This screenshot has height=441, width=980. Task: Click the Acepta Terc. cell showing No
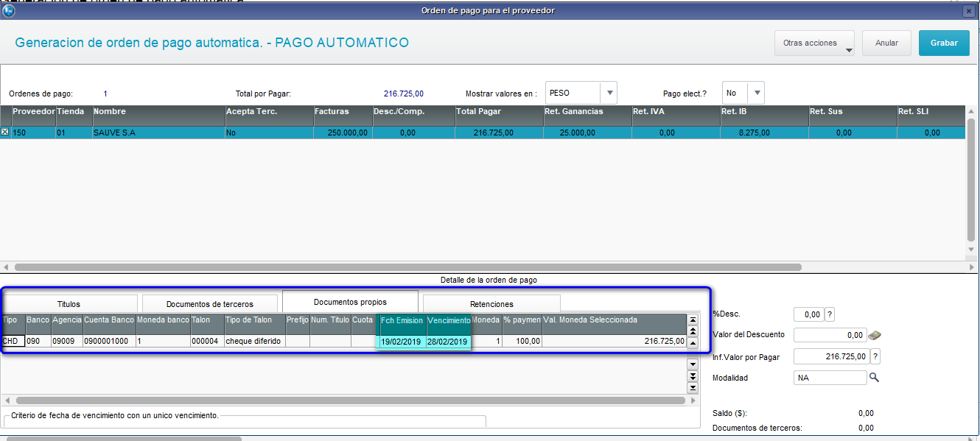(269, 133)
